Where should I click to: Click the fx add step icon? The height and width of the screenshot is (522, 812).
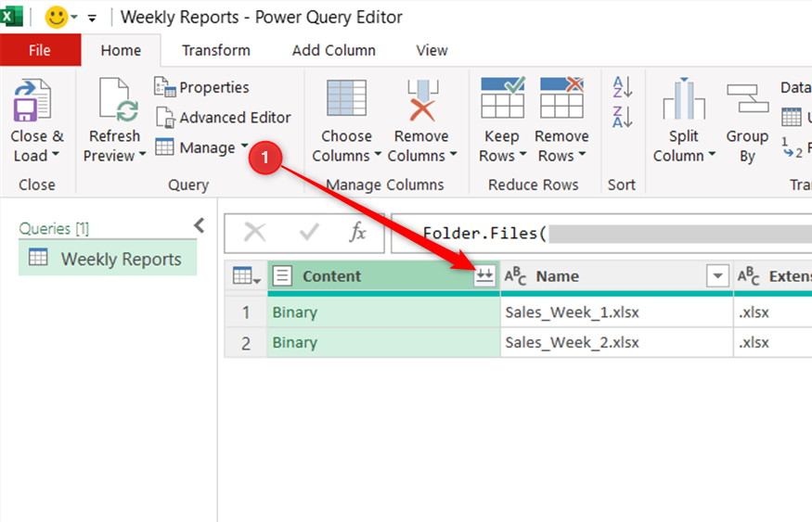point(357,233)
